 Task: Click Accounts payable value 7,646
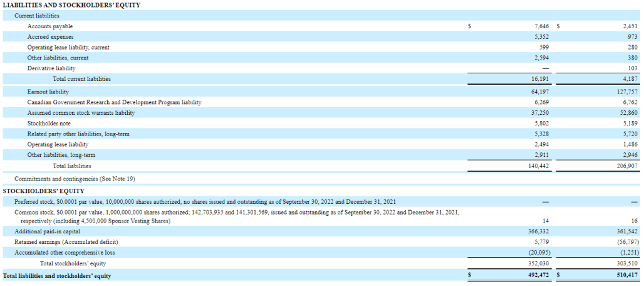[541, 26]
